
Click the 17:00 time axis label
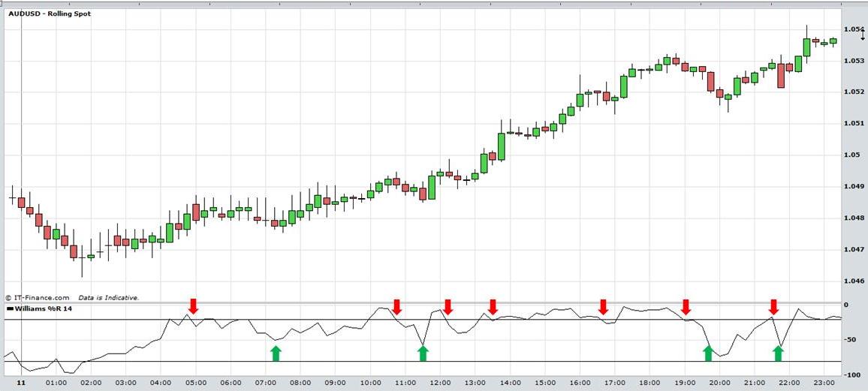pyautogui.click(x=614, y=383)
